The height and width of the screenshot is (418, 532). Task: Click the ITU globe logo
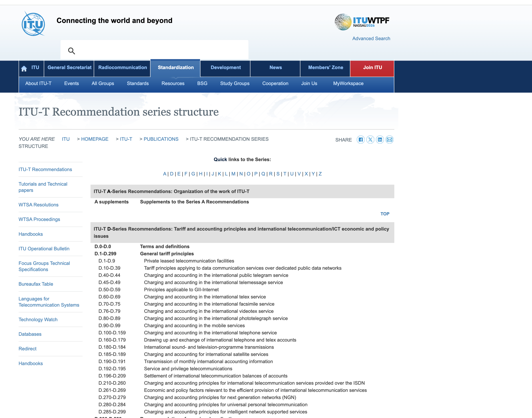[33, 24]
